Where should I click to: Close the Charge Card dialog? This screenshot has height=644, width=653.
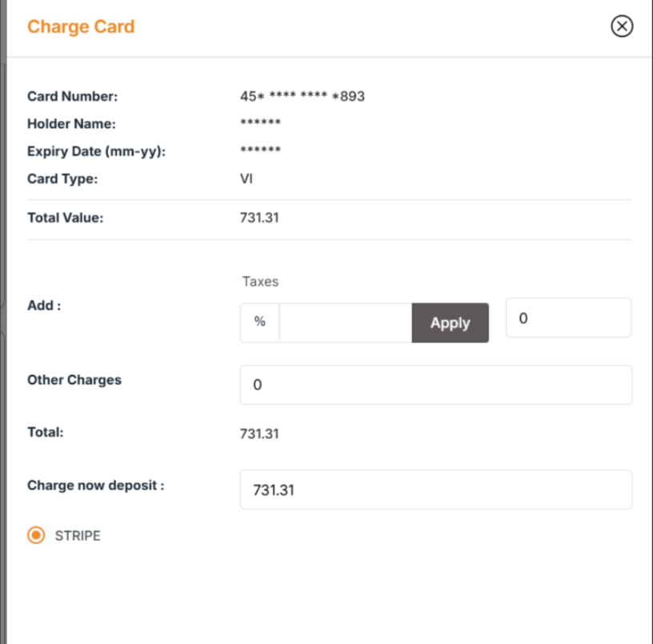pyautogui.click(x=622, y=26)
